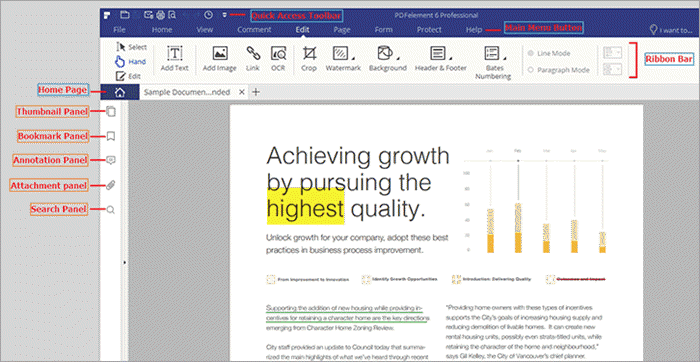The height and width of the screenshot is (362, 700).
Task: Run OCR text recognition
Action: pyautogui.click(x=278, y=59)
